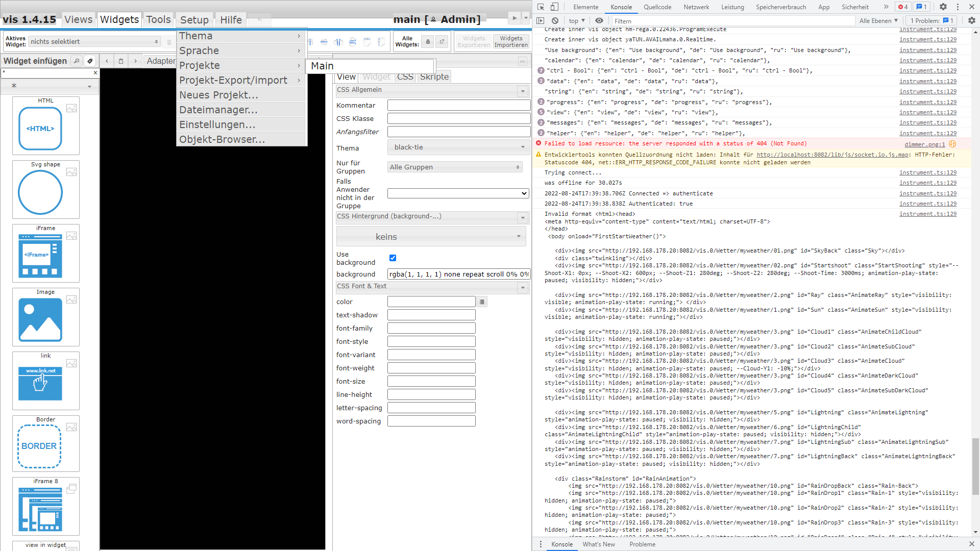Open the Alle Ebenen log level dropdown
Viewport: 980px width, 551px height.
click(x=878, y=21)
